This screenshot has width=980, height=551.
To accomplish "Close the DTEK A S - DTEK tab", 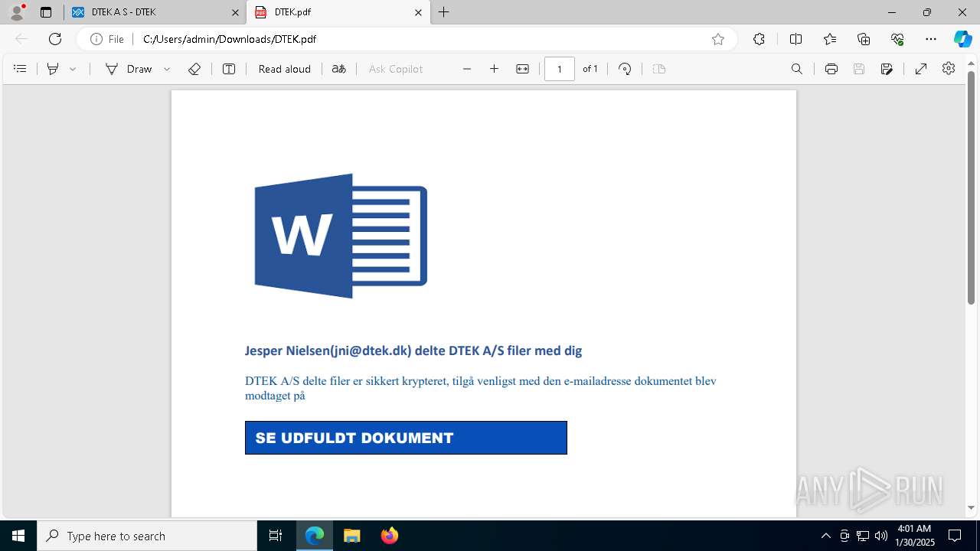I will [x=235, y=12].
